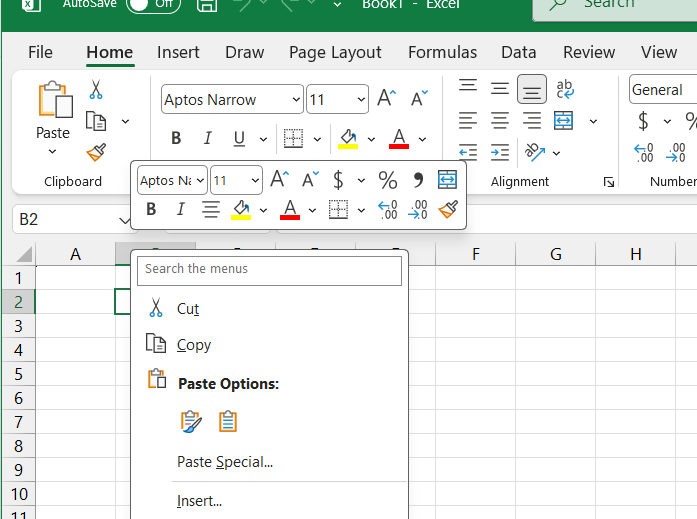Decrease indent in ribbon Alignment group
This screenshot has width=697, height=519.
468,152
